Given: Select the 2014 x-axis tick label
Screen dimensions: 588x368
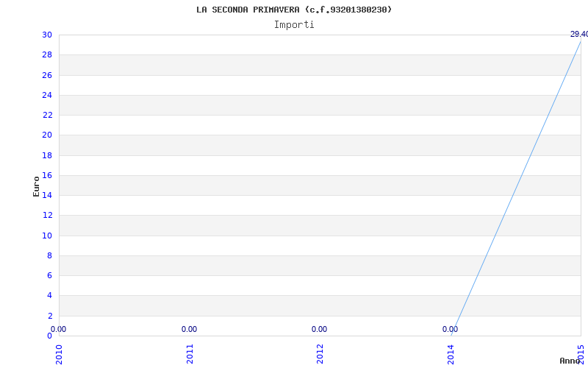Looking at the screenshot, I should tap(451, 354).
